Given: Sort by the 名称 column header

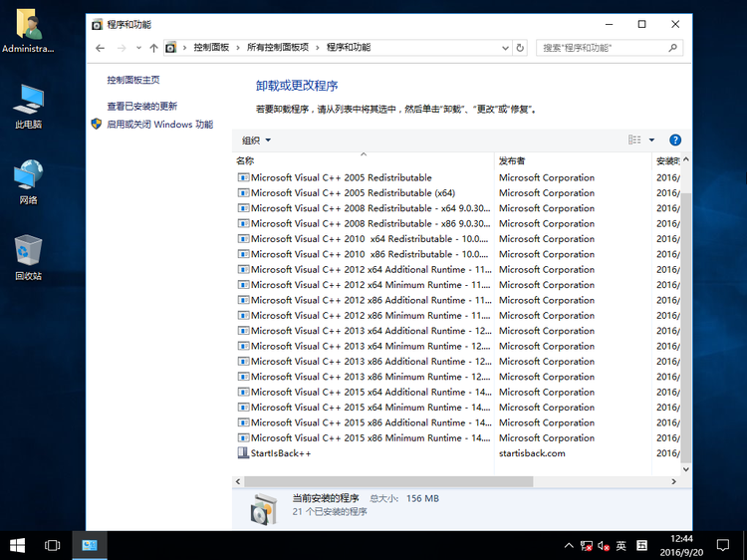Looking at the screenshot, I should (x=363, y=160).
